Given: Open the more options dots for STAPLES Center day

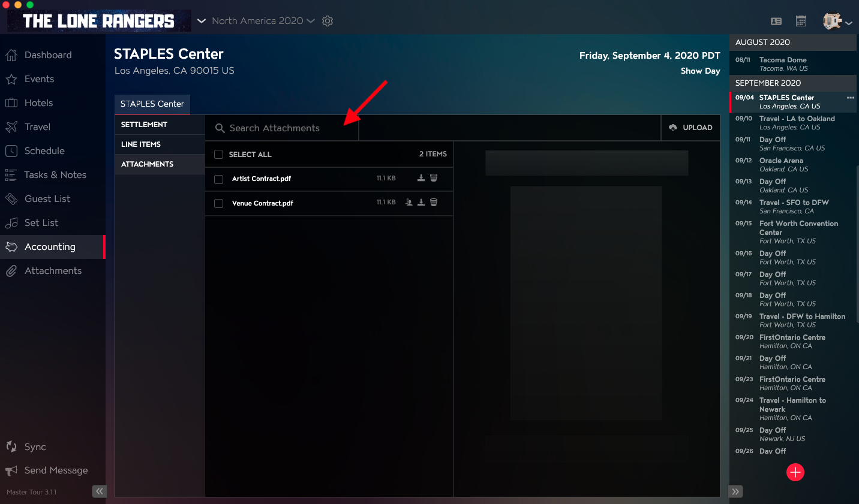Looking at the screenshot, I should pos(851,98).
